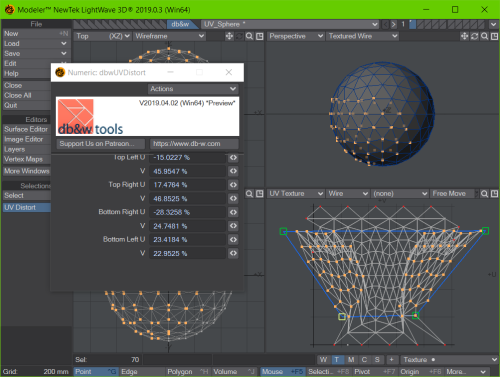The width and height of the screenshot is (500, 377).
Task: Toggle the T texture map button
Action: pyautogui.click(x=337, y=359)
